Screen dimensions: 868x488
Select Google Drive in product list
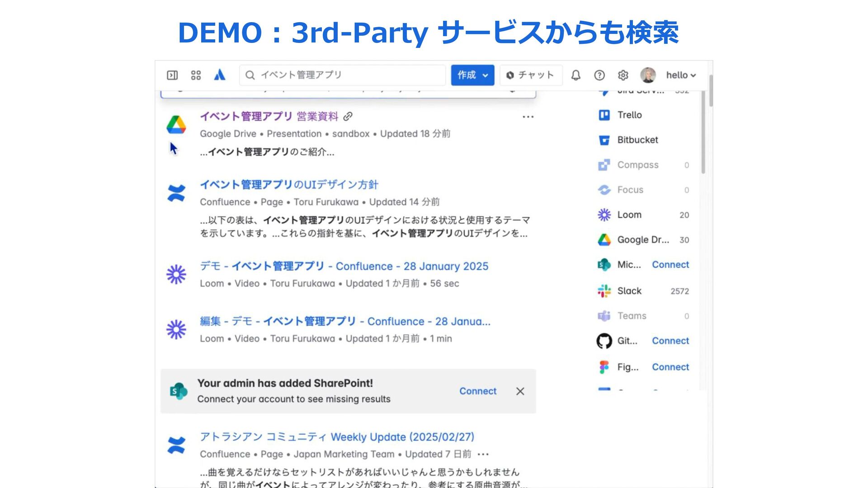pyautogui.click(x=642, y=240)
